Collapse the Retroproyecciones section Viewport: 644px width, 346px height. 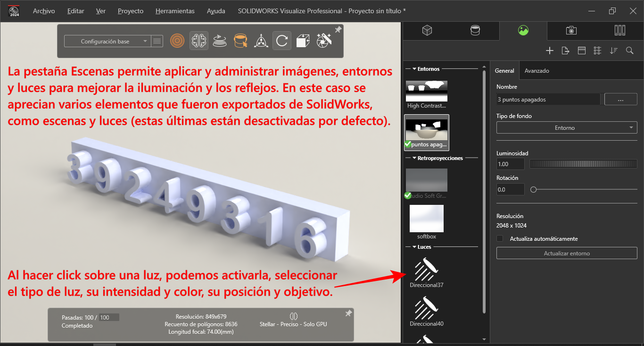coord(414,158)
